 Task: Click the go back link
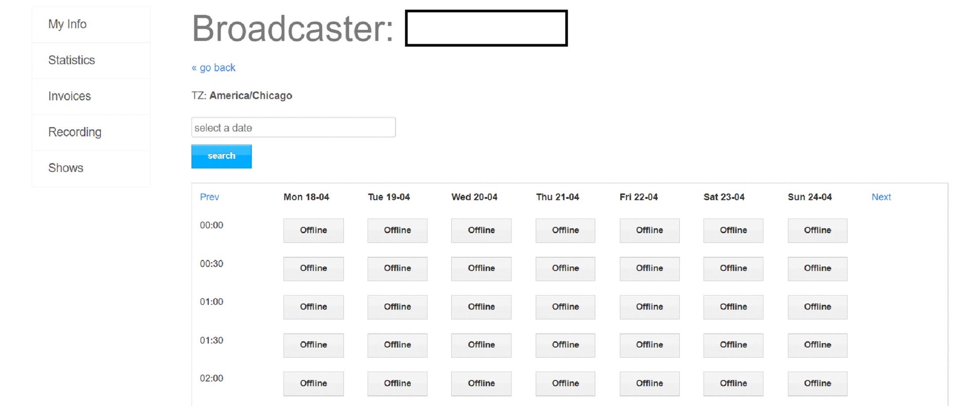(214, 68)
